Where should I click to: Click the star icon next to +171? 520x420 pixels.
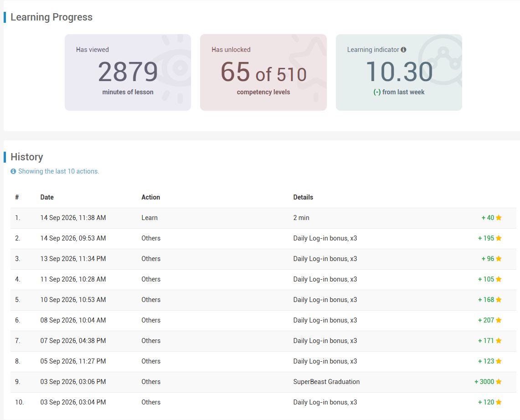click(x=499, y=341)
